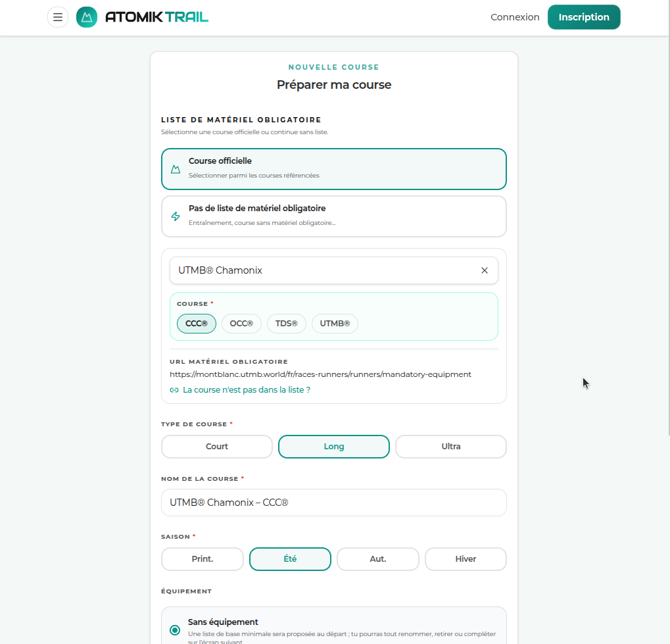Open the hamburger menu

point(58,17)
